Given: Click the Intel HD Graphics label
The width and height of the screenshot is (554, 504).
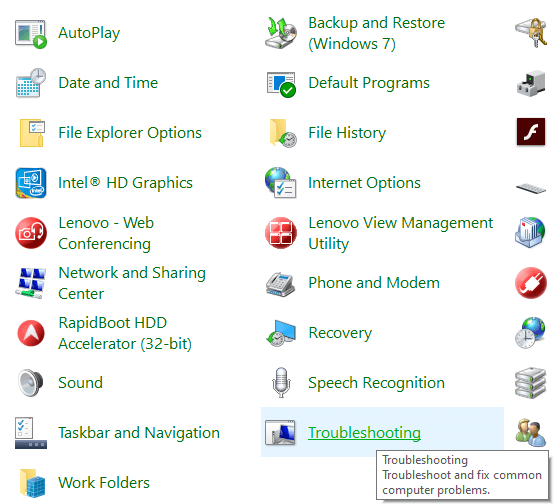Looking at the screenshot, I should [125, 183].
